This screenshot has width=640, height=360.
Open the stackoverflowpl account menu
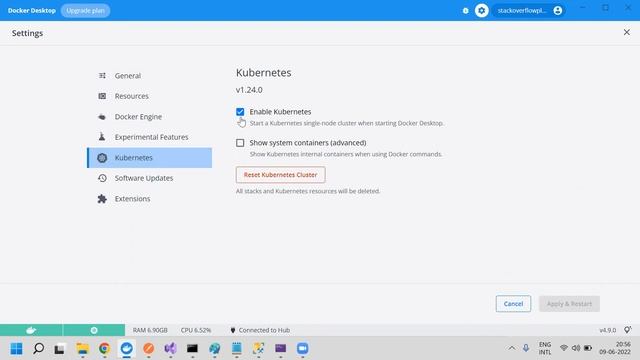[529, 11]
